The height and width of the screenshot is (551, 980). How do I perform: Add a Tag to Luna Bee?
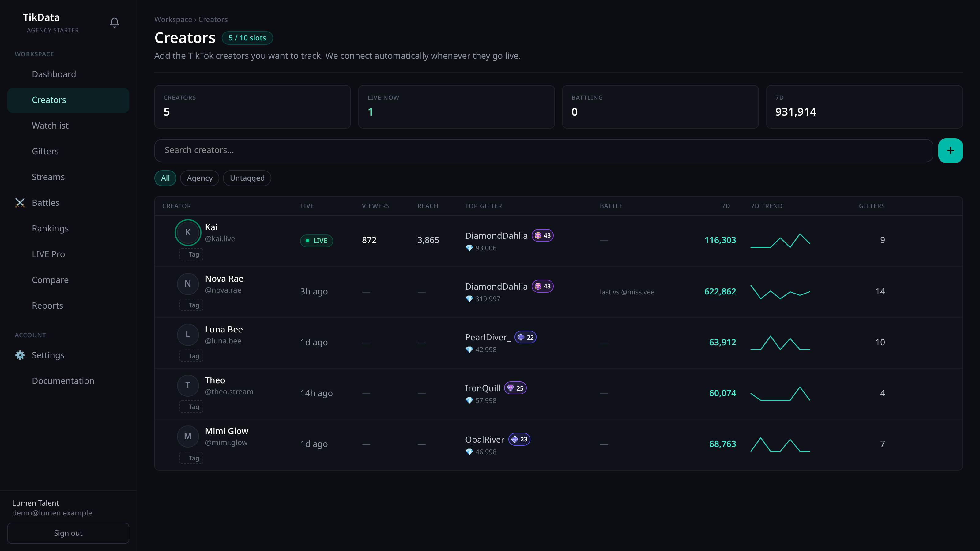pos(191,356)
